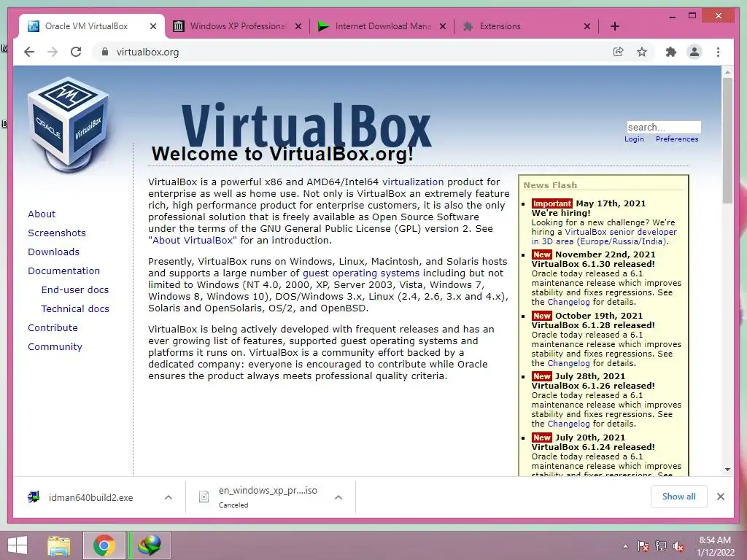Click the "Welcome to VirtualBox.org!" heading
Image resolution: width=747 pixels, height=560 pixels.
[x=282, y=154]
